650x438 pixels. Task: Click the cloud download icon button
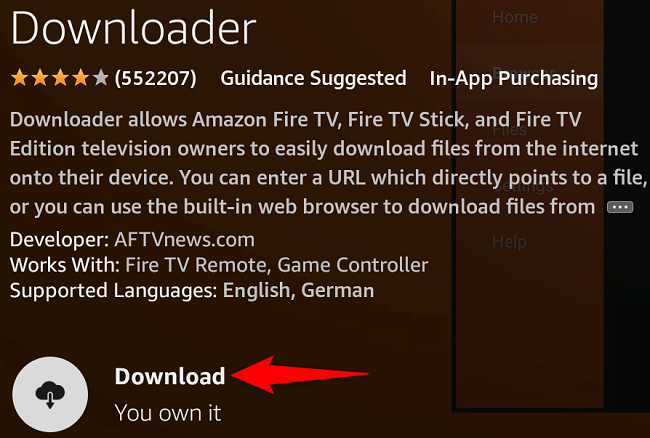[50, 394]
